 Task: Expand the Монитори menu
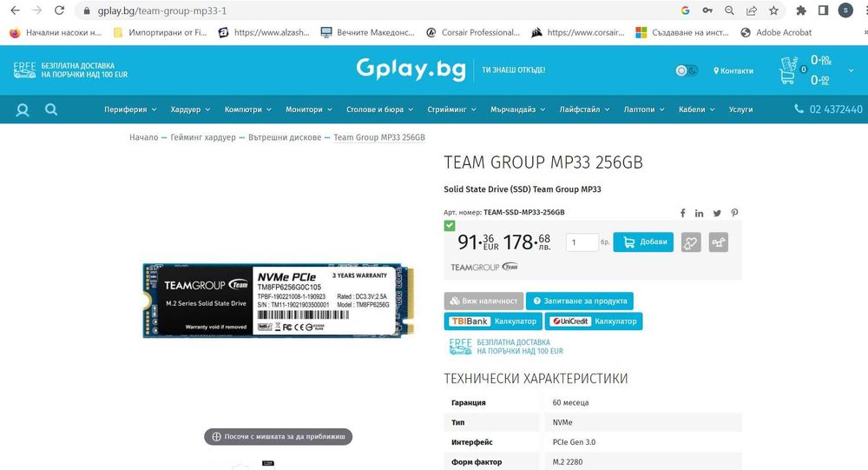pos(309,109)
